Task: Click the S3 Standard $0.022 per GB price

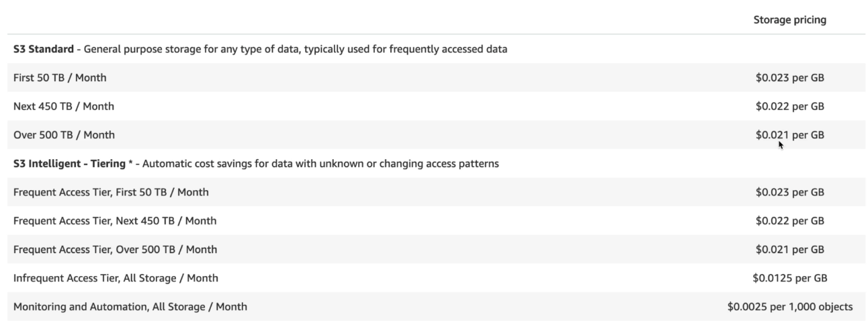Action: click(x=789, y=106)
